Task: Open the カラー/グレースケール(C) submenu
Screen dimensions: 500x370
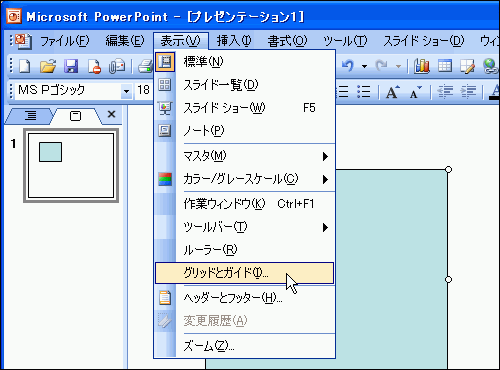Action: (x=244, y=179)
